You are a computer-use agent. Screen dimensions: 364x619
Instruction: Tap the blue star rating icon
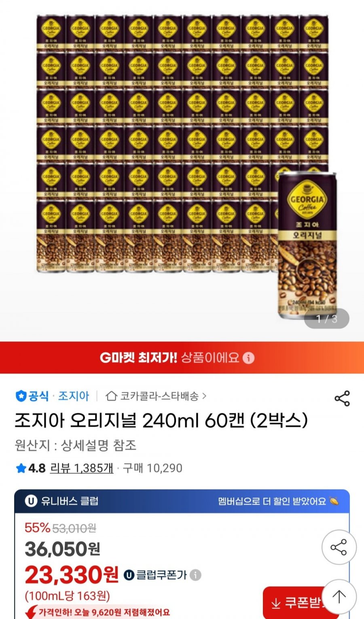(21, 468)
